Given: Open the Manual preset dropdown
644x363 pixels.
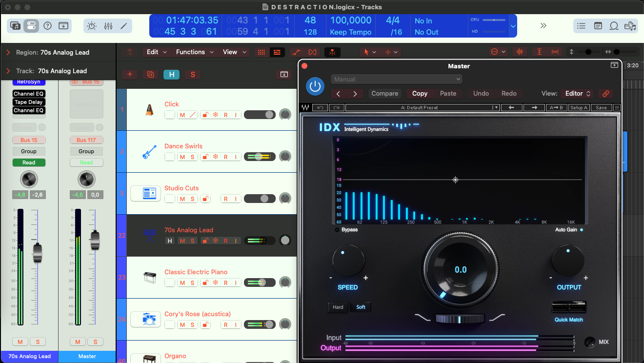Looking at the screenshot, I should [396, 79].
